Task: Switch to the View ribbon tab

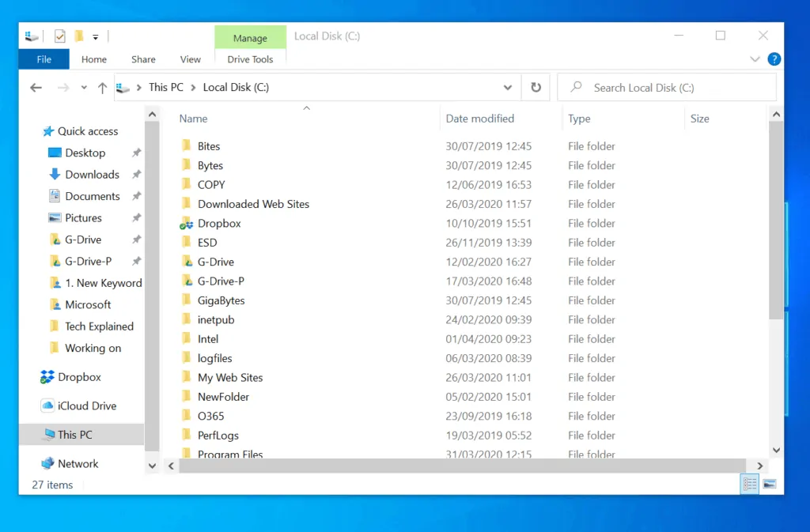Action: coord(190,58)
